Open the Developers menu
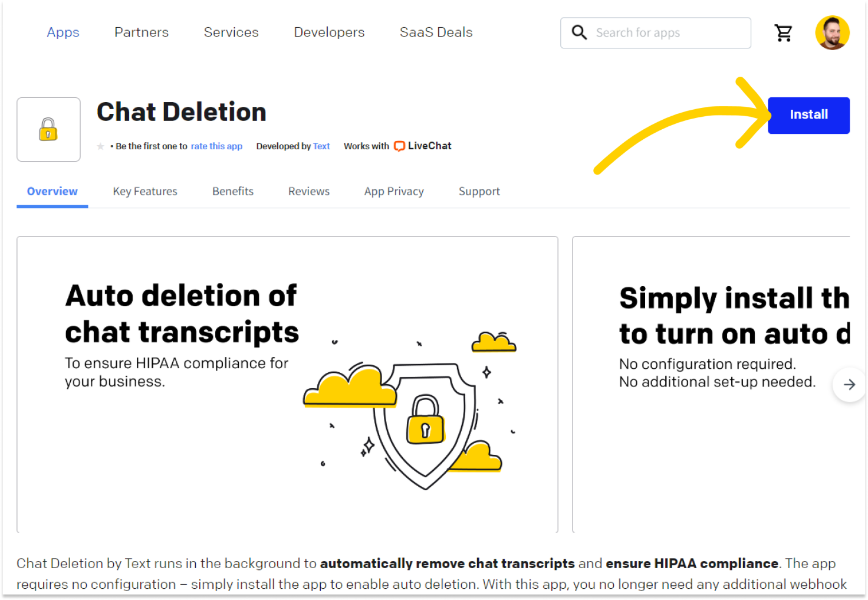Viewport: 868px width, 600px height. pos(329,32)
